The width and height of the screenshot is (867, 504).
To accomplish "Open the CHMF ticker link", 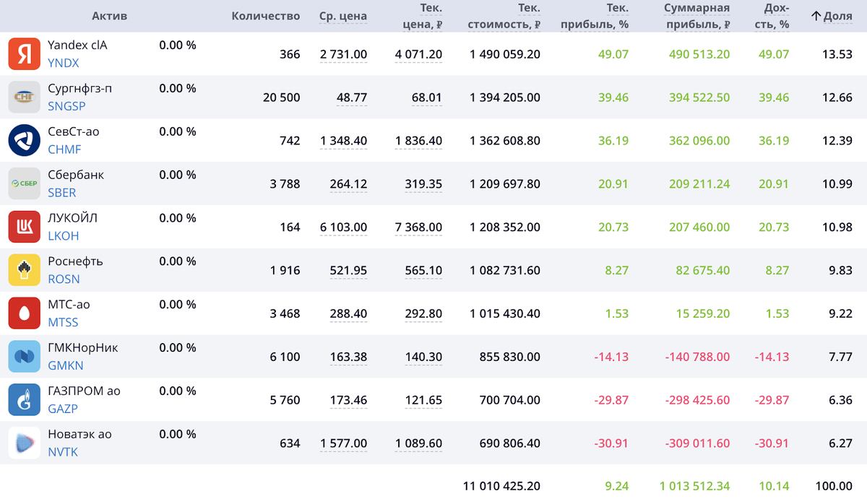I will click(64, 149).
